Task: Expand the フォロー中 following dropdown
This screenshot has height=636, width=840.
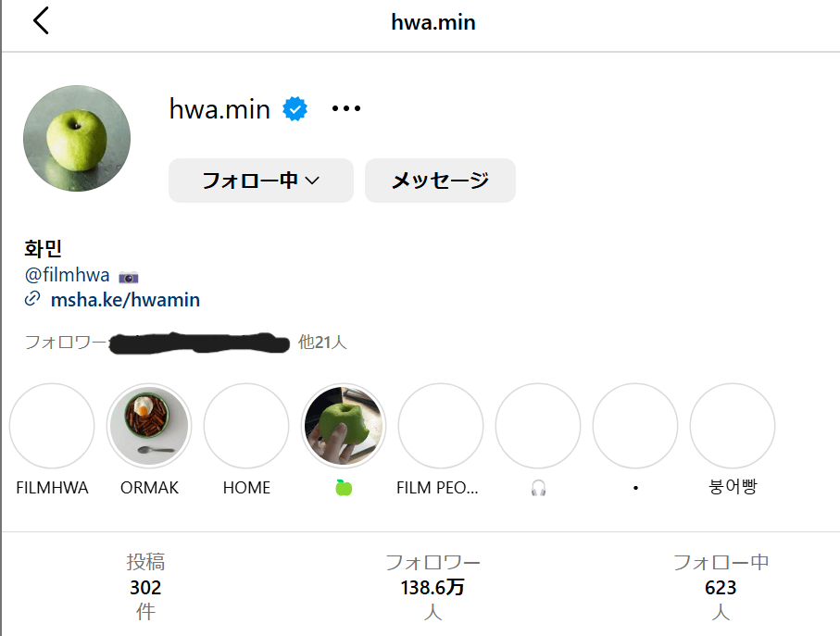Action: 260,181
